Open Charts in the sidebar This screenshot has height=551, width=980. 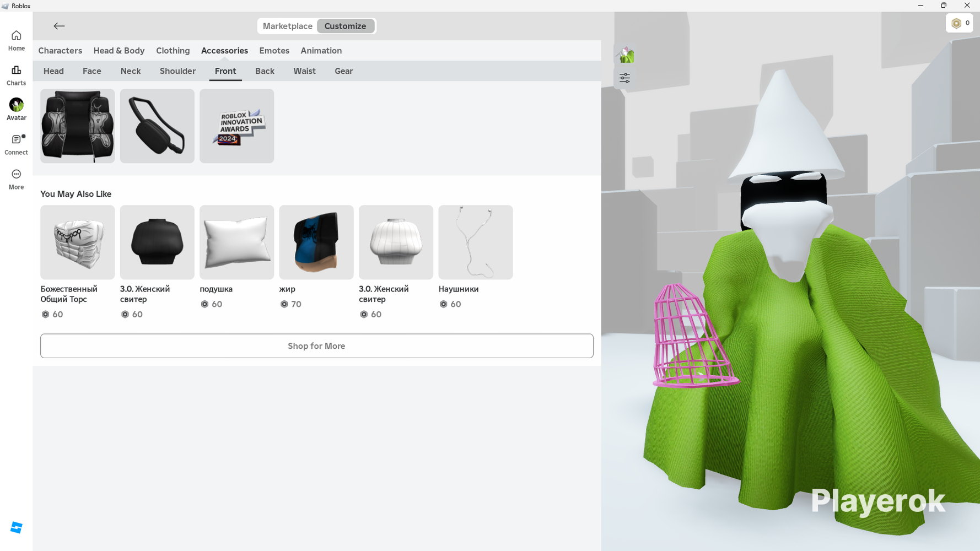coord(17,75)
